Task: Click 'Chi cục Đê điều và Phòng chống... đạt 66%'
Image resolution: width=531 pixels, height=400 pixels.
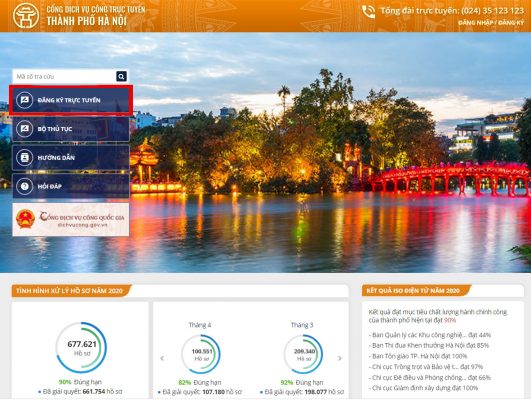Action: tap(430, 377)
